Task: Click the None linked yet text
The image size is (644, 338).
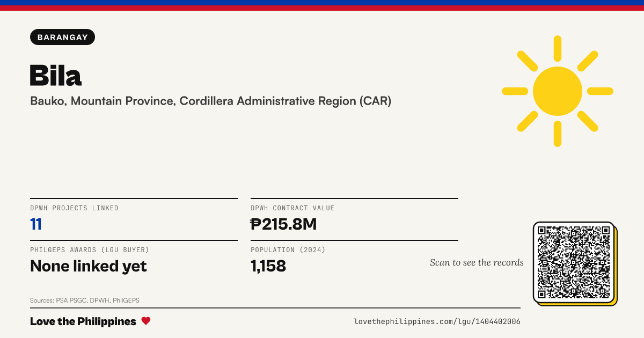Action: 89,266
